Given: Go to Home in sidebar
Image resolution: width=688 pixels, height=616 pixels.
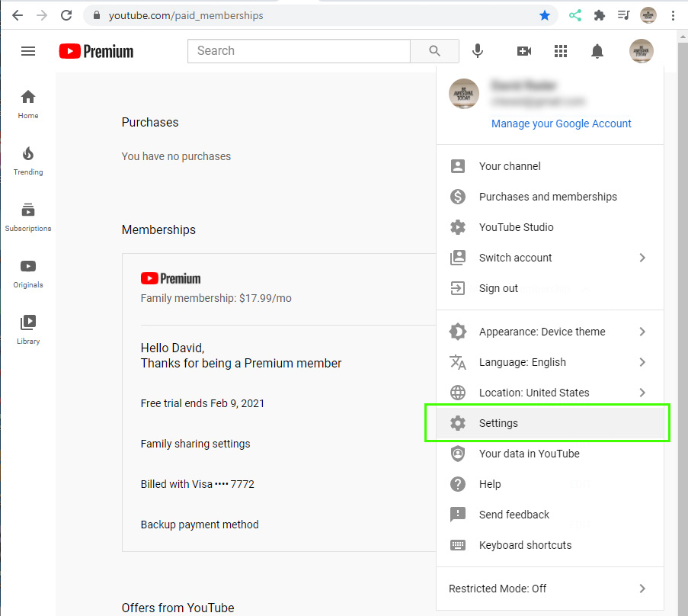Looking at the screenshot, I should click(x=28, y=104).
